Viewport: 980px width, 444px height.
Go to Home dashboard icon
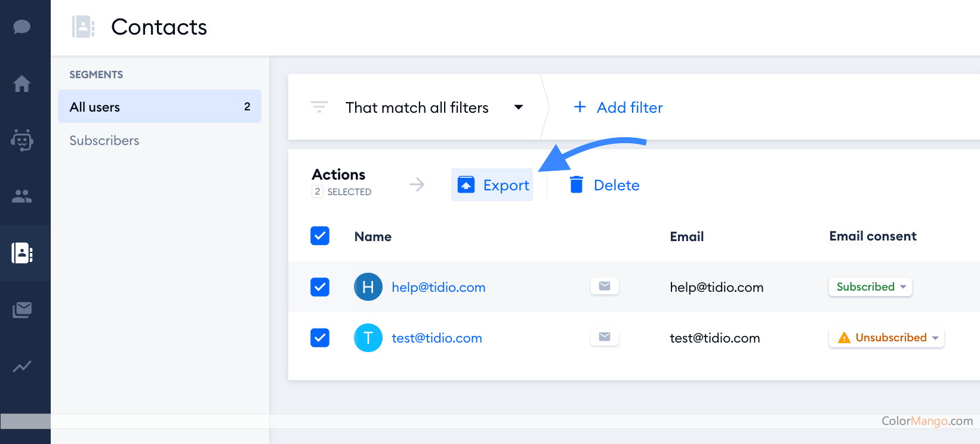point(22,84)
